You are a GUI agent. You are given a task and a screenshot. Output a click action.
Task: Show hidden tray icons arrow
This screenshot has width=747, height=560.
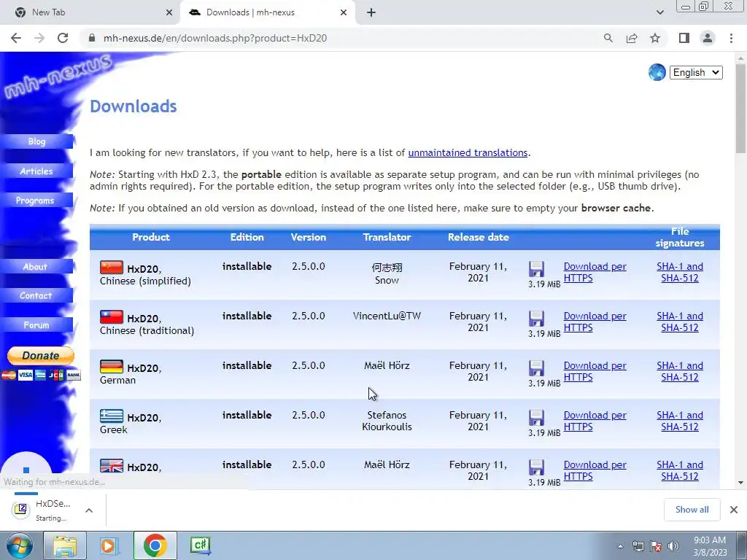(620, 546)
